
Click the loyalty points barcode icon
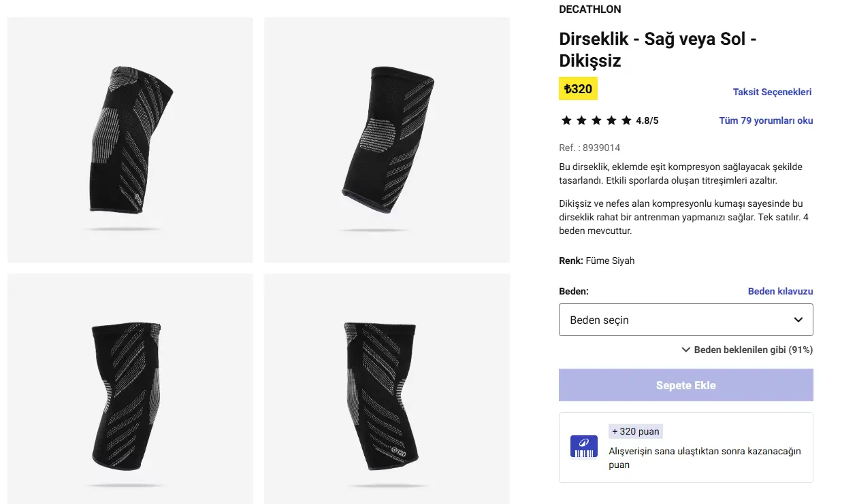point(583,447)
